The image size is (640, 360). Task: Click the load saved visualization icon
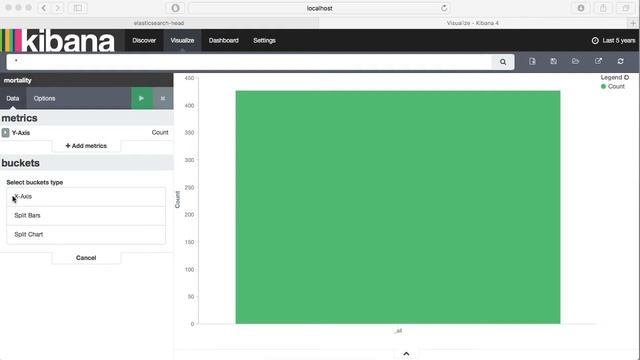[576, 61]
